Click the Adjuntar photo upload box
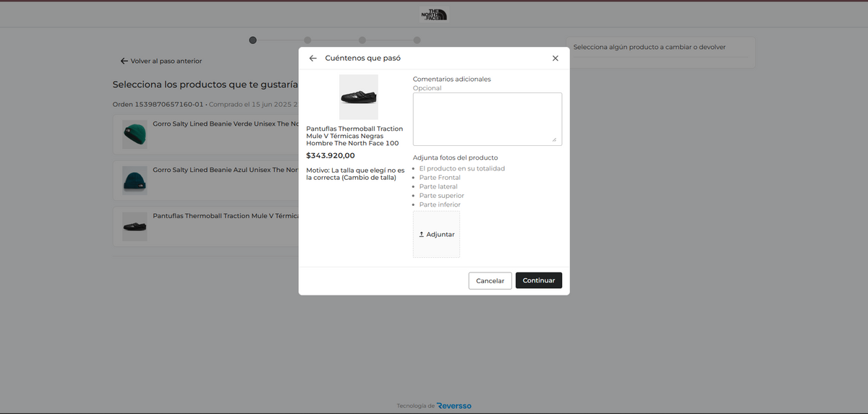The width and height of the screenshot is (868, 414). (x=436, y=234)
